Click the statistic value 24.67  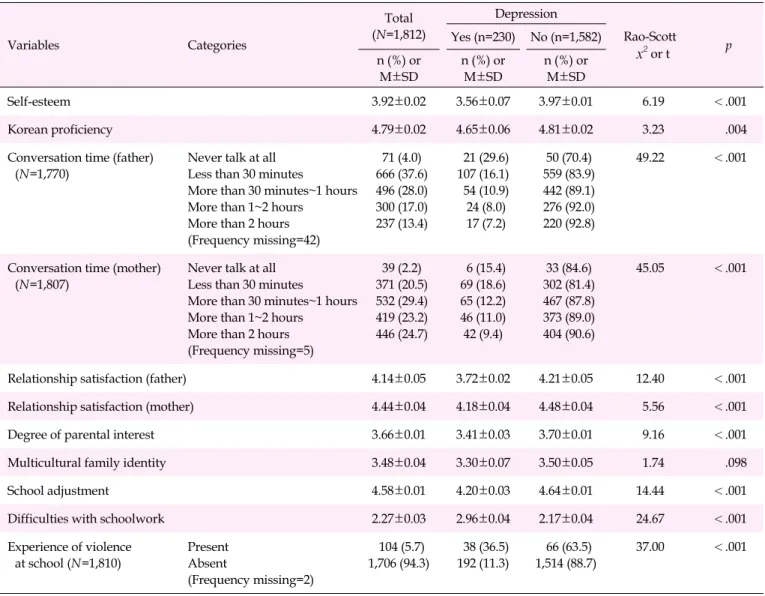650,518
